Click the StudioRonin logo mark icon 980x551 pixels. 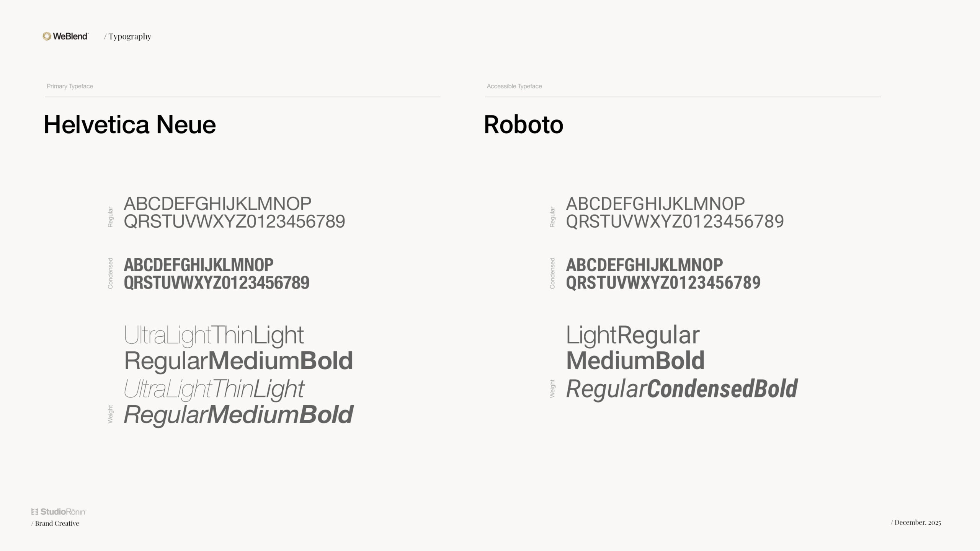34,512
